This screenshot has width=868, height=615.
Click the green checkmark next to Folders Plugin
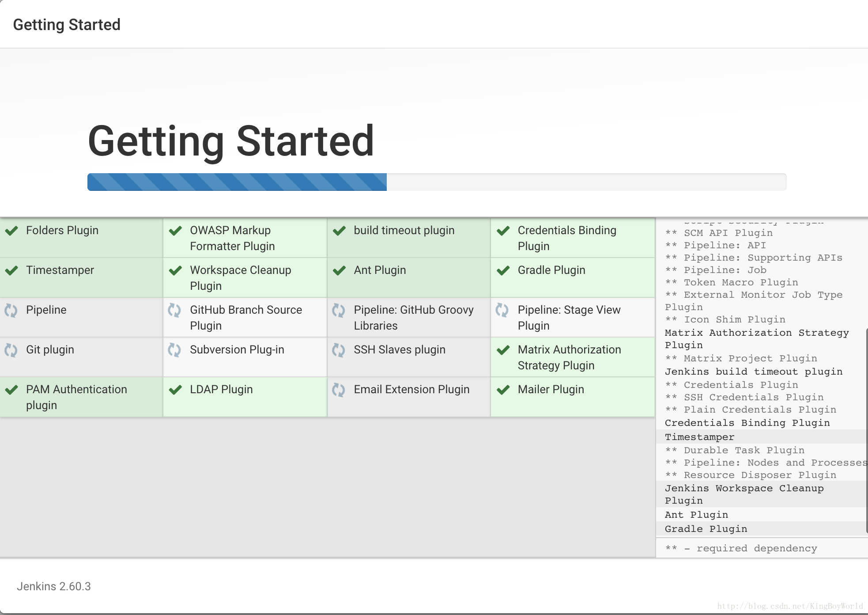tap(11, 231)
